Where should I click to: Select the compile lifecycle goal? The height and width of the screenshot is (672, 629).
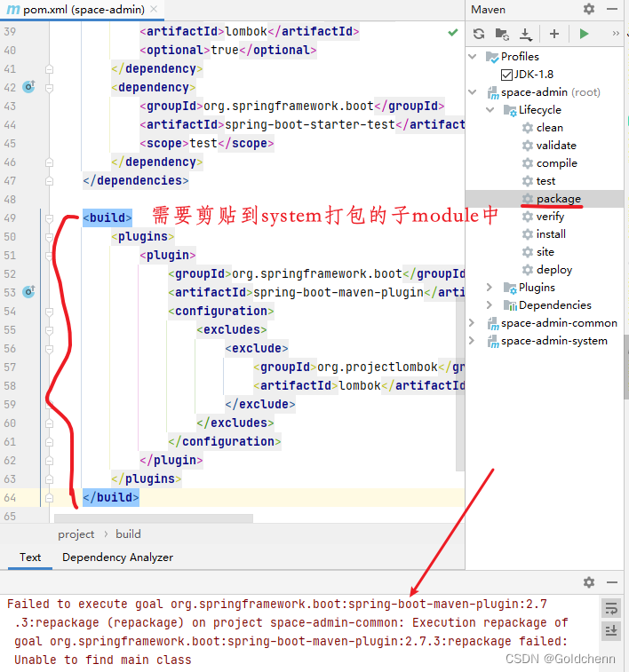(556, 163)
